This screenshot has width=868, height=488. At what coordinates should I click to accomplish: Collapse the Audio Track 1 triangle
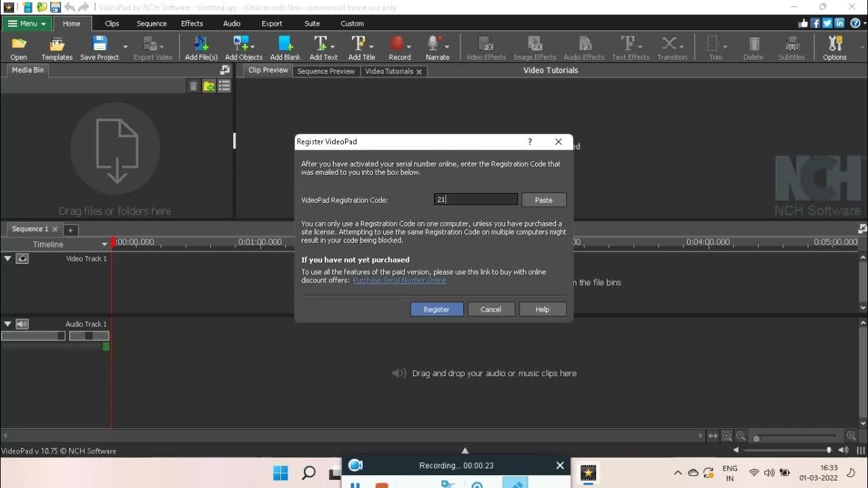coord(7,324)
